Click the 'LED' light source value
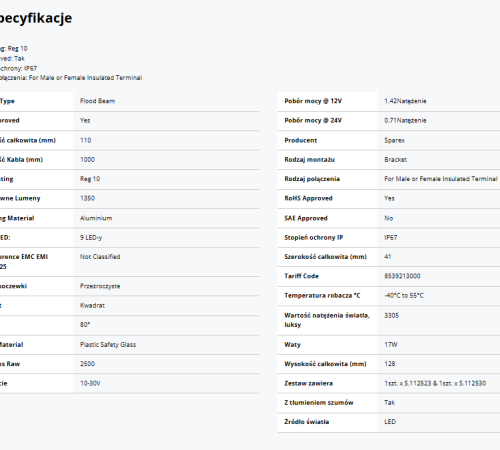This screenshot has width=500, height=450. (390, 422)
